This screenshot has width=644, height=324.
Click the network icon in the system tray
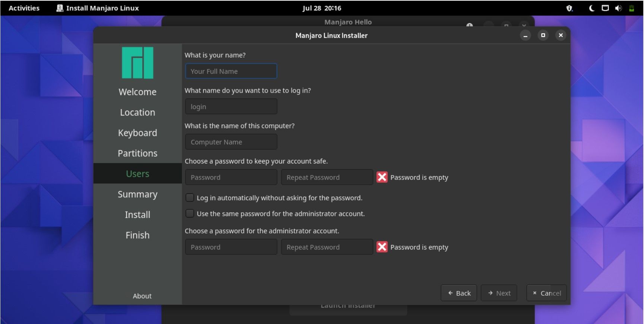[x=605, y=8]
